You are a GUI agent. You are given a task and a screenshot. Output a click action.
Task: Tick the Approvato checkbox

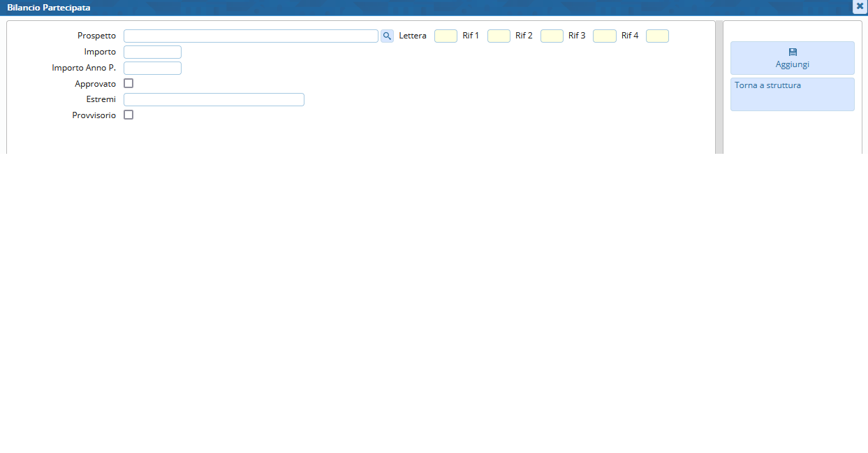(128, 83)
